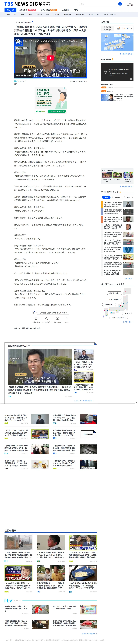Screen dimensions: 138x644
Task: Click このコーナーを深掘りする link
Action: pyautogui.click(x=84, y=401)
